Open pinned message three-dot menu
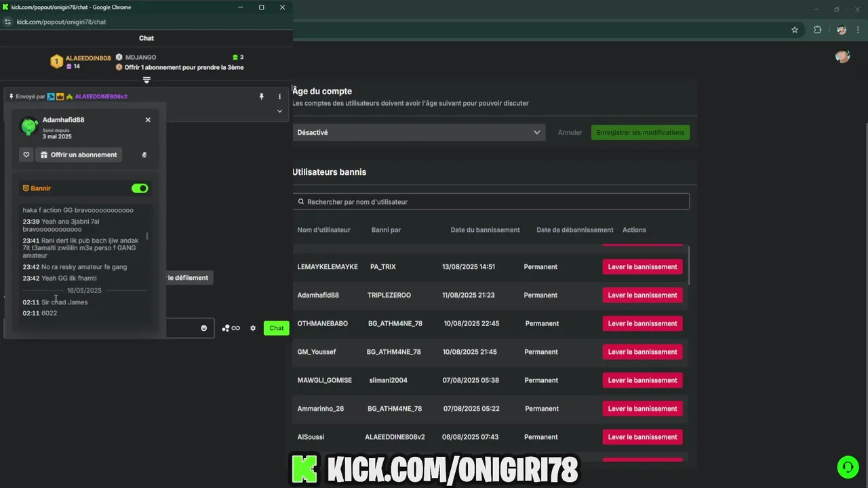The height and width of the screenshot is (488, 868). 279,96
